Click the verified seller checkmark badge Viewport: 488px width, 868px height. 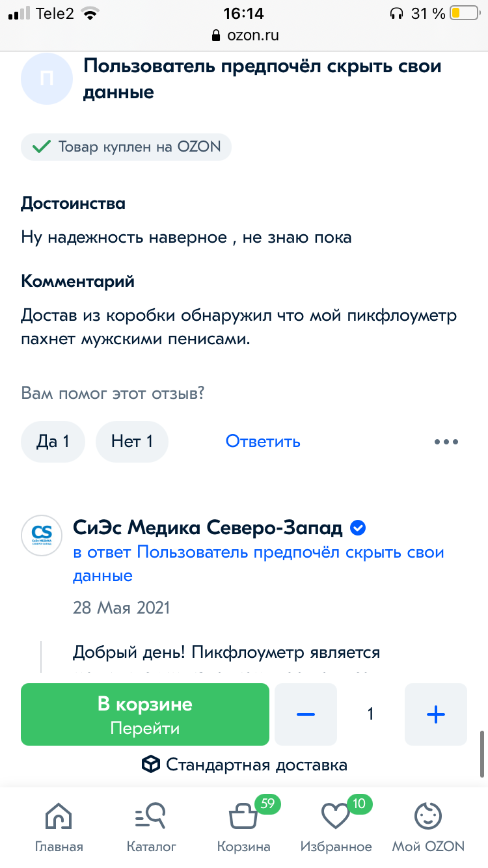click(x=358, y=528)
